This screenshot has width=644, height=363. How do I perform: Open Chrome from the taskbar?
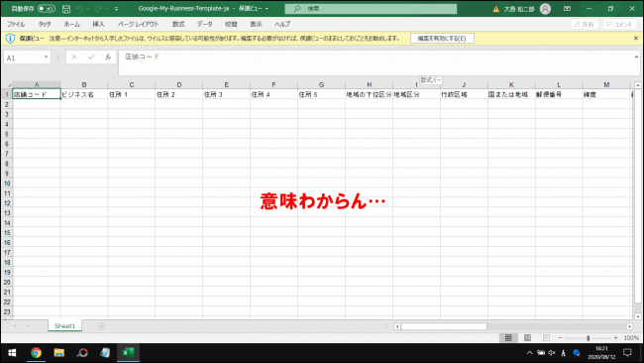click(x=36, y=353)
